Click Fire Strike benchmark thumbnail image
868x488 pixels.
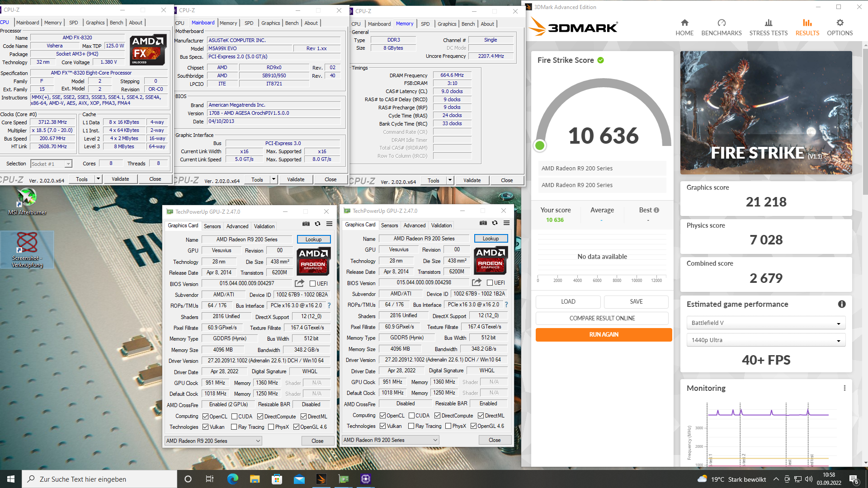[766, 113]
